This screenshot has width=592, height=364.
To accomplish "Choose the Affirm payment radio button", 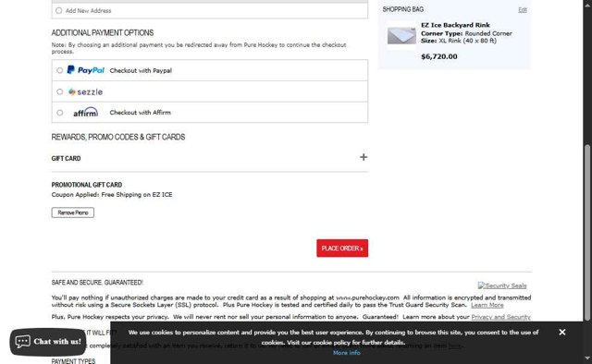I will 59,113.
